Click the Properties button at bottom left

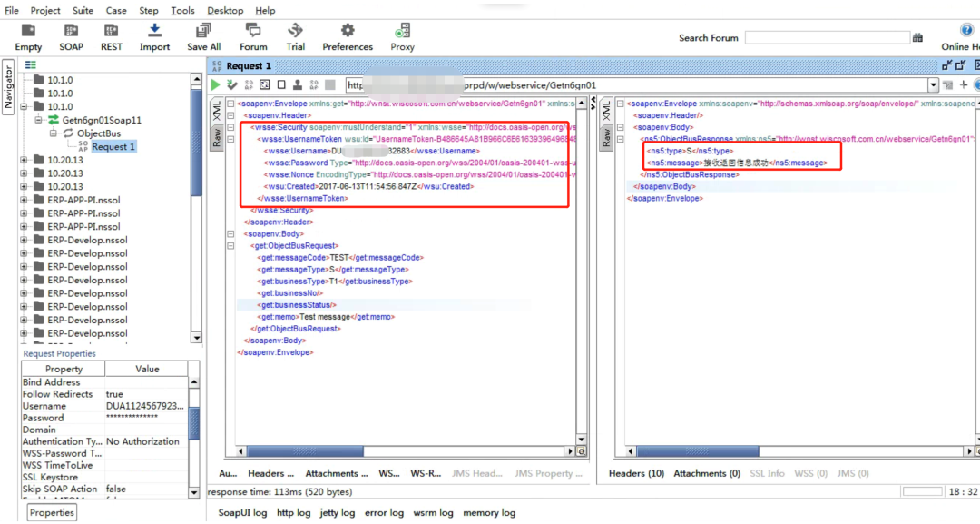pos(52,513)
